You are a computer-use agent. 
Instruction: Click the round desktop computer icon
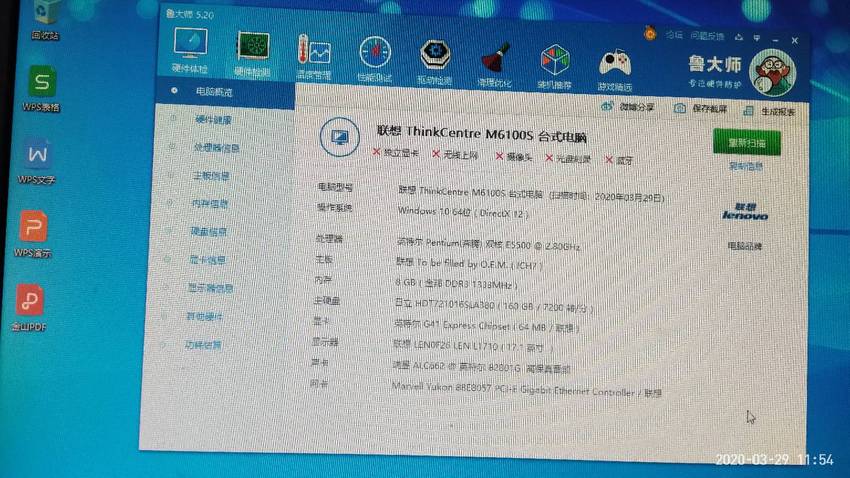[x=339, y=137]
